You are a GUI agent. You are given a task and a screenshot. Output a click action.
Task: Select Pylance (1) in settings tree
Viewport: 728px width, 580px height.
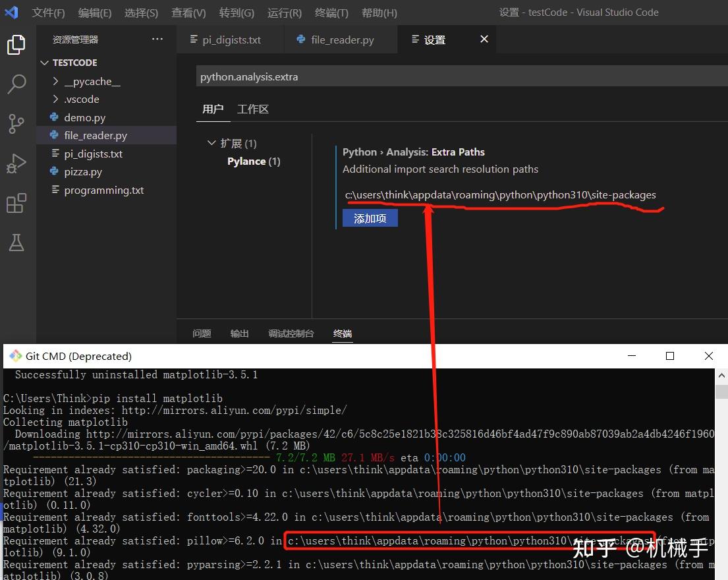tap(254, 161)
